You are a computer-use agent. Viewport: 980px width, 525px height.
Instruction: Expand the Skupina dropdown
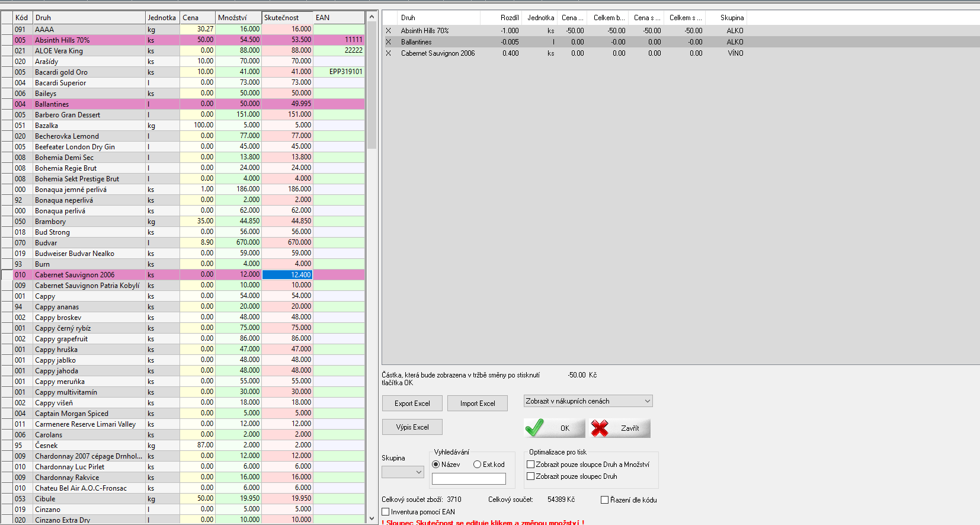click(403, 472)
